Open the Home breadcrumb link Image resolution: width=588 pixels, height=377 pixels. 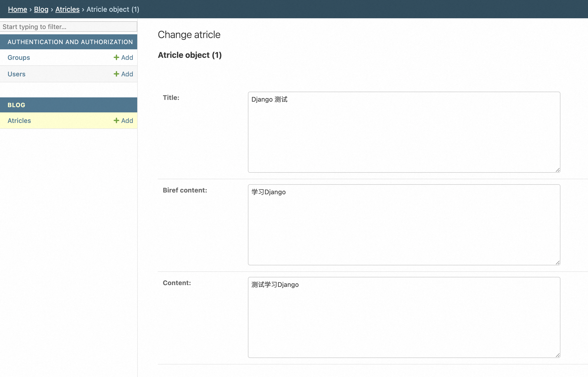click(18, 9)
